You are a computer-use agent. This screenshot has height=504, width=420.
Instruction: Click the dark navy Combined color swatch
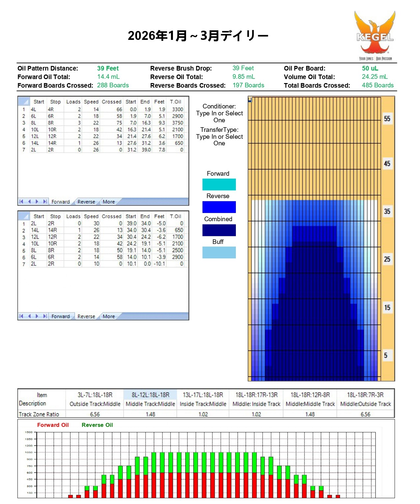coord(219,230)
